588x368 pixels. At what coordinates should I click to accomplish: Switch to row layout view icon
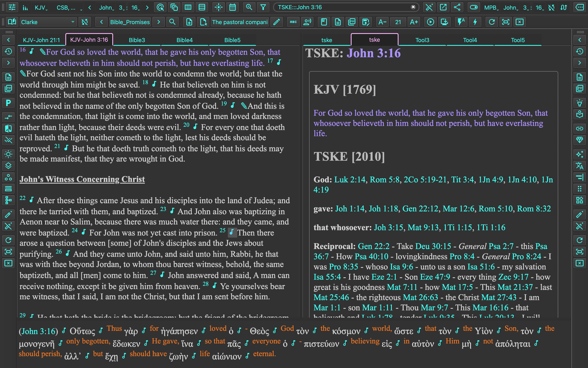202,7
